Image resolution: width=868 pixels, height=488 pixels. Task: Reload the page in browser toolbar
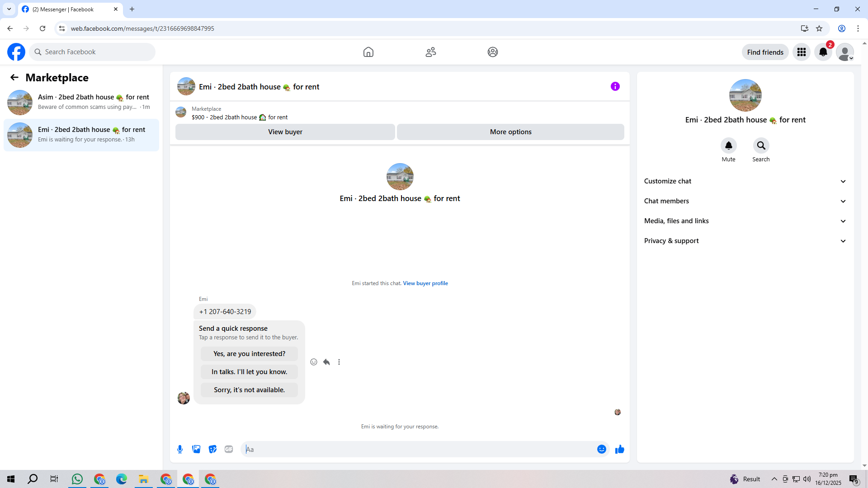click(x=42, y=28)
